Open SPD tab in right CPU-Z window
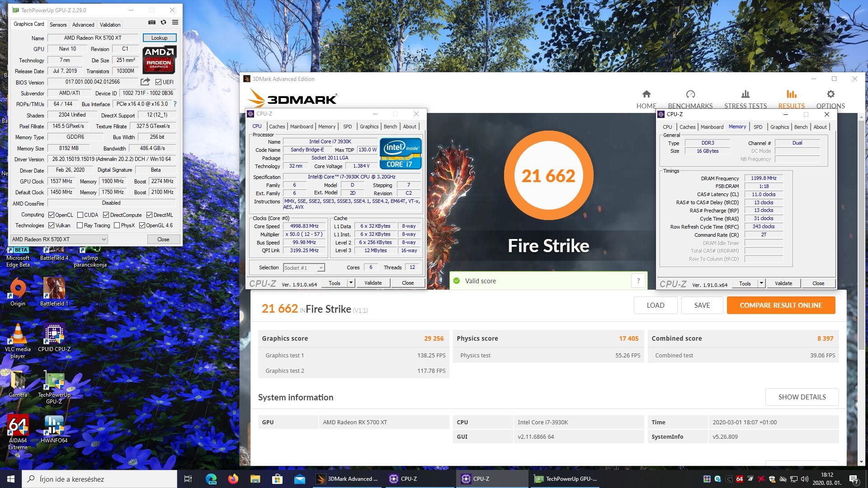The image size is (868, 488). [x=758, y=127]
